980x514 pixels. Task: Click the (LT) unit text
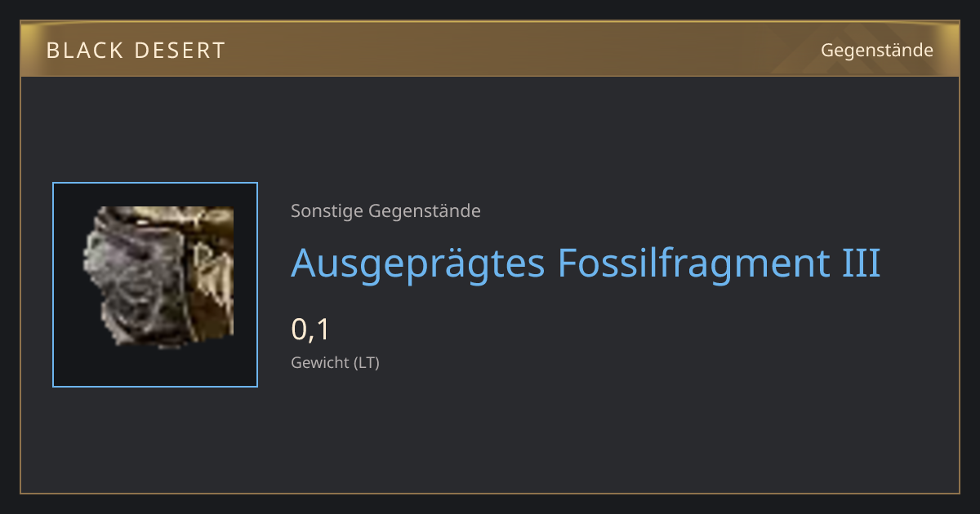click(x=367, y=363)
